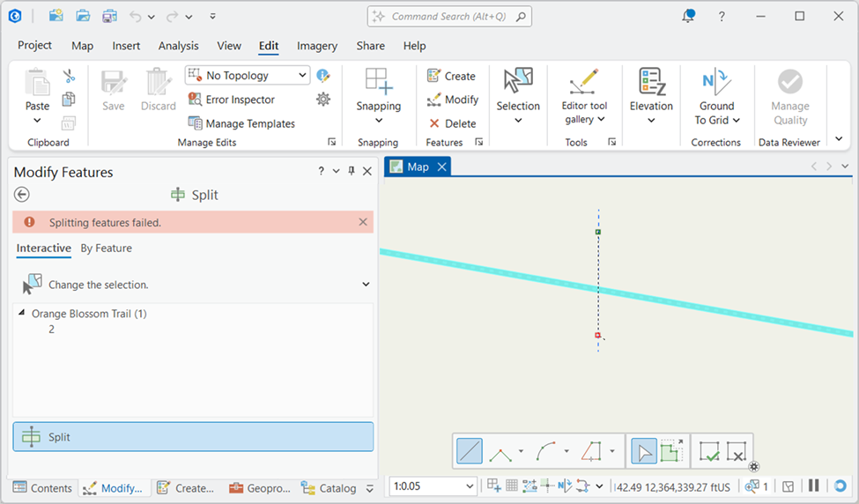
Task: Open Undo history dropdown arrow
Action: (152, 17)
